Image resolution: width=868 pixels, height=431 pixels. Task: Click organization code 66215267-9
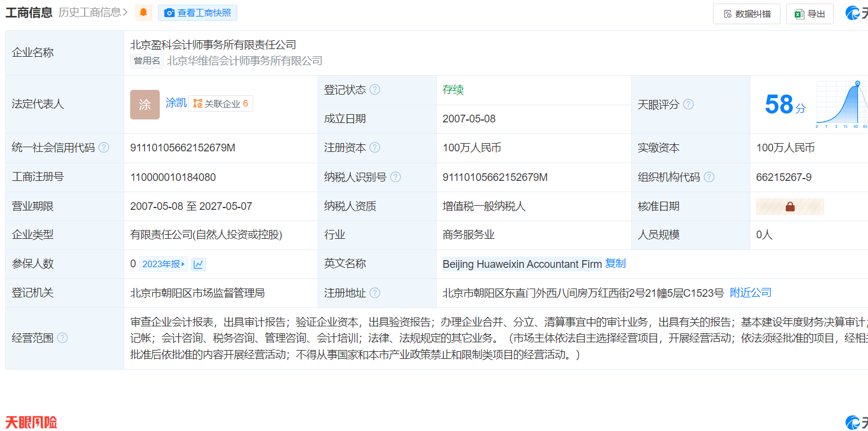(784, 177)
